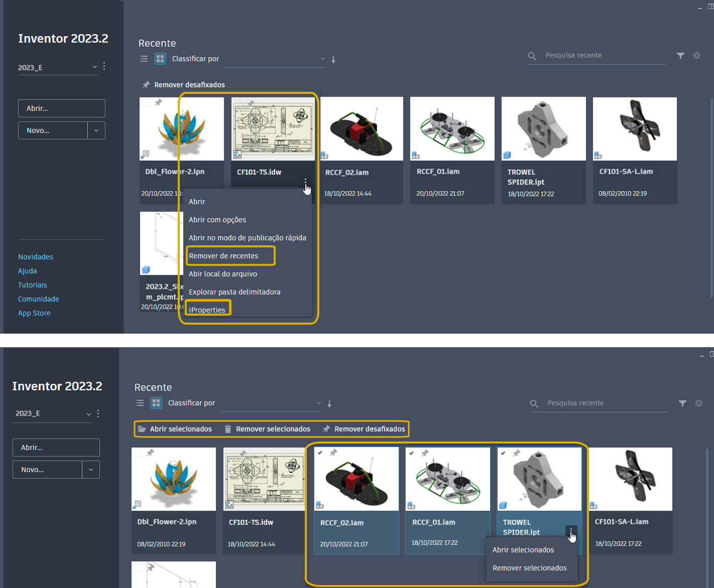Screen dimensions: 714x588
Task: Open Novo dropdown arrow in lower window
Action: (91, 470)
